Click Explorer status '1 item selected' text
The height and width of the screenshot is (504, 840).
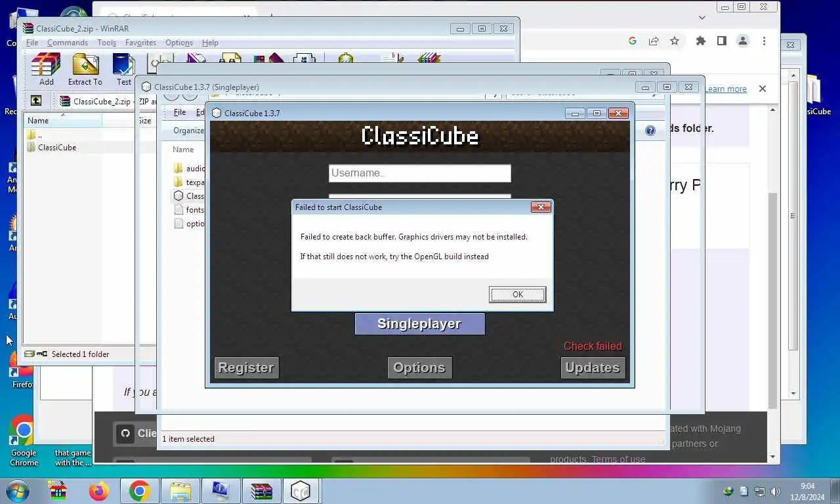coord(188,438)
